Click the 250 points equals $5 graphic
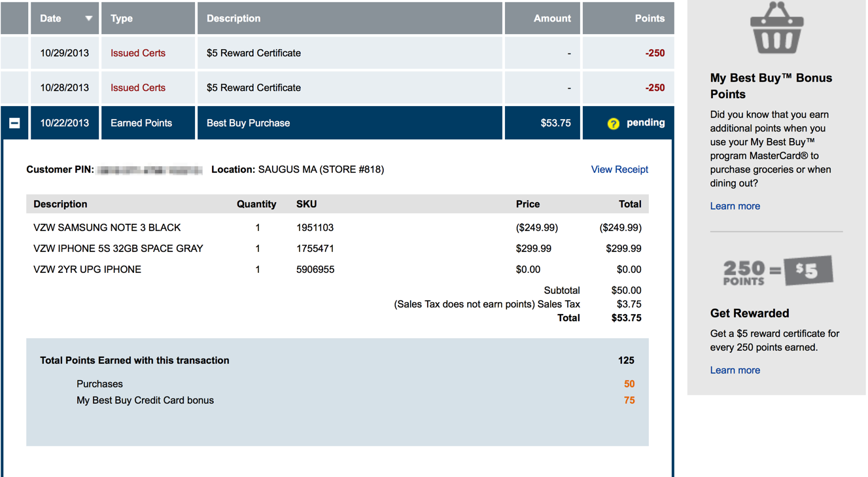The height and width of the screenshot is (477, 868). pyautogui.click(x=778, y=270)
